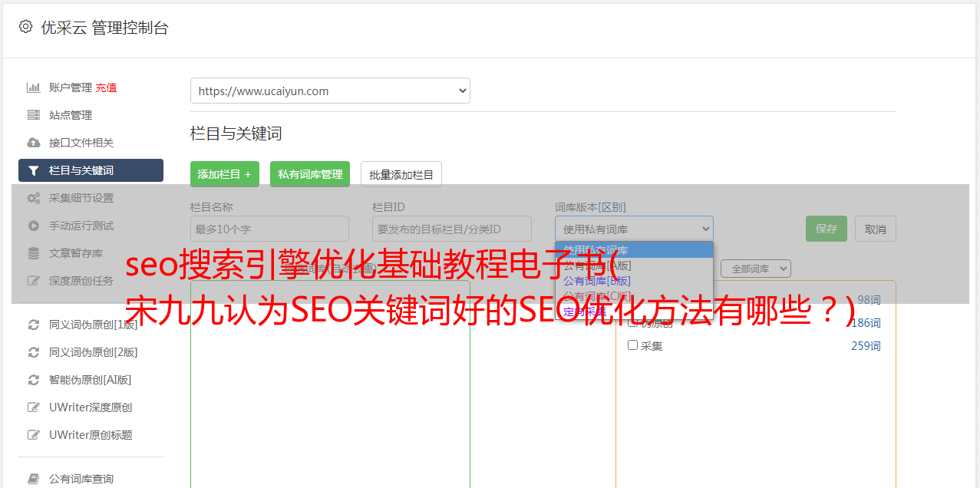Click the database icon for 文章暂存库
Image resolution: width=980 pixels, height=488 pixels.
coord(33,253)
